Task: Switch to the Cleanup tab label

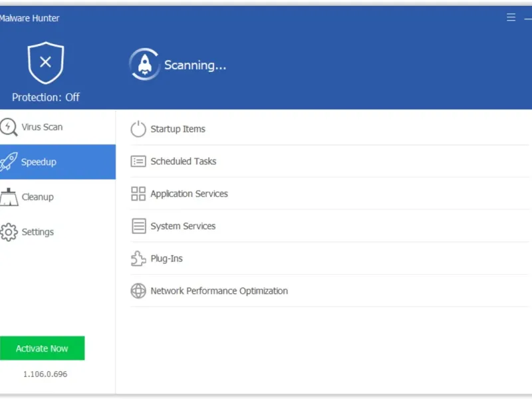Action: tap(38, 197)
